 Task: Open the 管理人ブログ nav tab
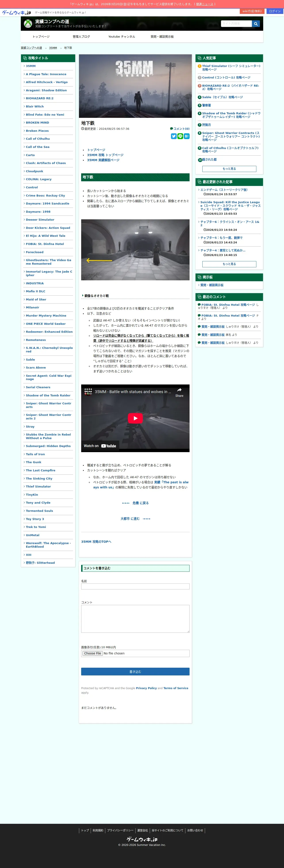81,37
